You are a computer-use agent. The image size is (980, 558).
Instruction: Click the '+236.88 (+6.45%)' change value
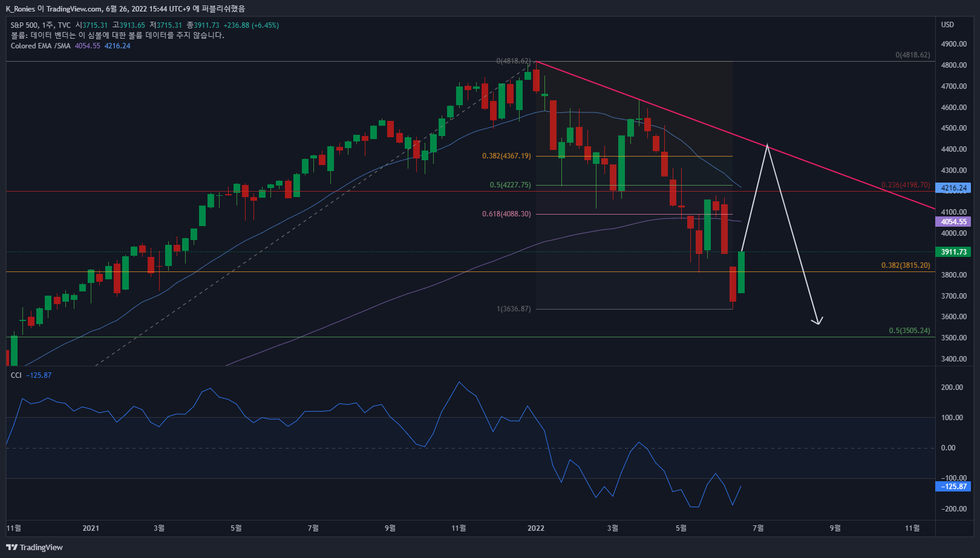[251, 25]
